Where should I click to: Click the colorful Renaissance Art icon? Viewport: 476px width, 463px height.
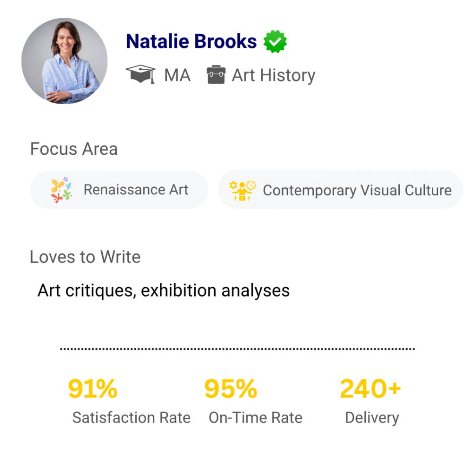pos(62,190)
